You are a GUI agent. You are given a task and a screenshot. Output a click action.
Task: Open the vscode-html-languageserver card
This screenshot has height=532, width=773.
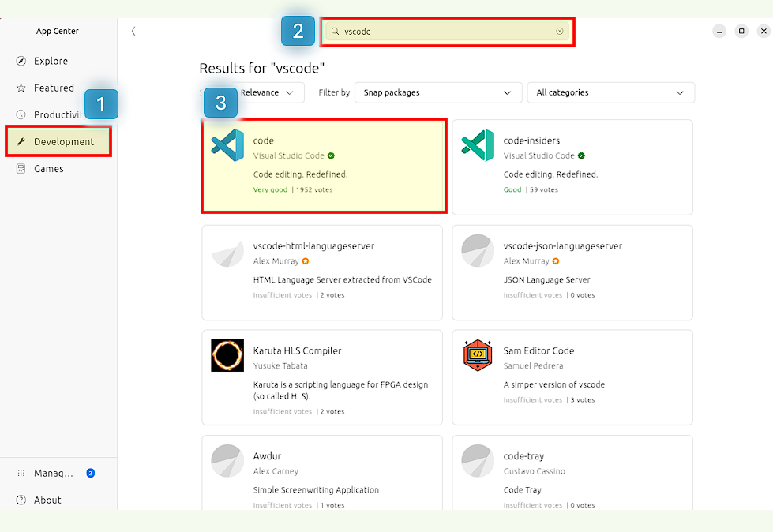click(322, 273)
